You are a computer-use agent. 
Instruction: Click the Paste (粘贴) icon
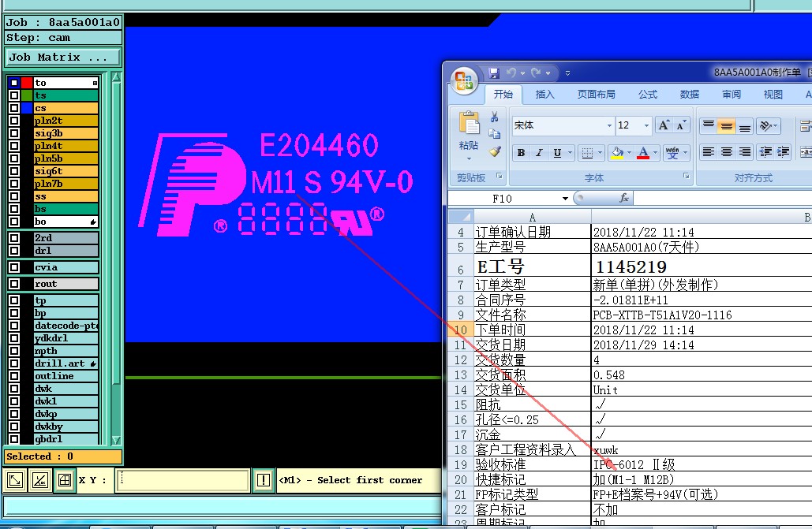pyautogui.click(x=470, y=125)
